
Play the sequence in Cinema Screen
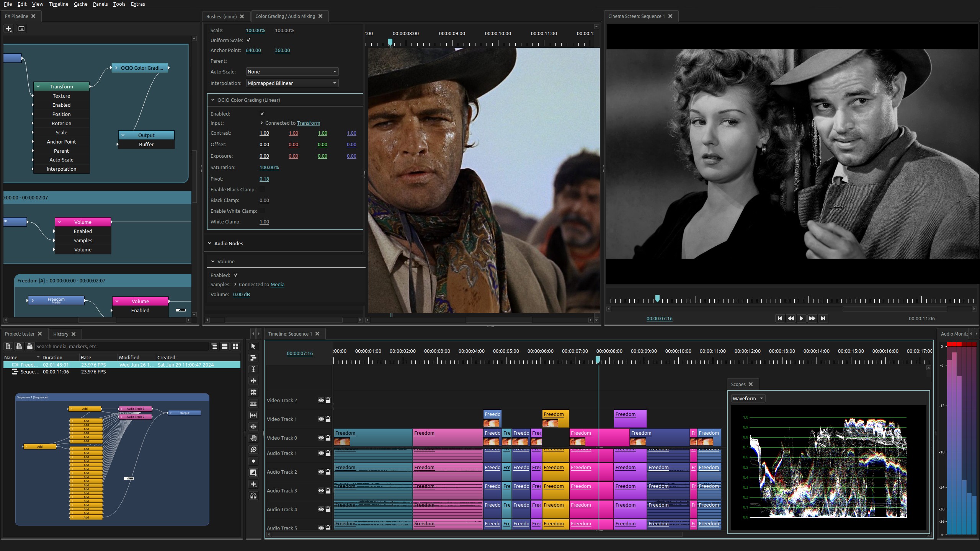pyautogui.click(x=801, y=318)
